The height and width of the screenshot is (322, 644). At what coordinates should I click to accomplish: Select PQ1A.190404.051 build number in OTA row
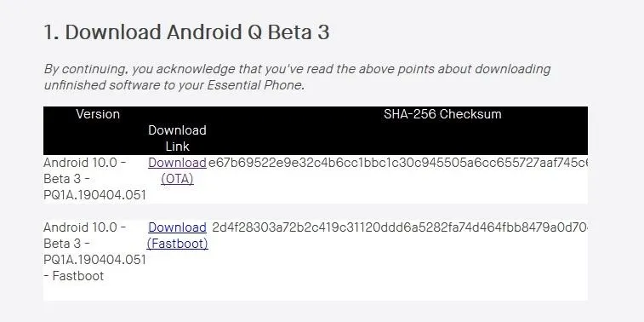(x=95, y=195)
